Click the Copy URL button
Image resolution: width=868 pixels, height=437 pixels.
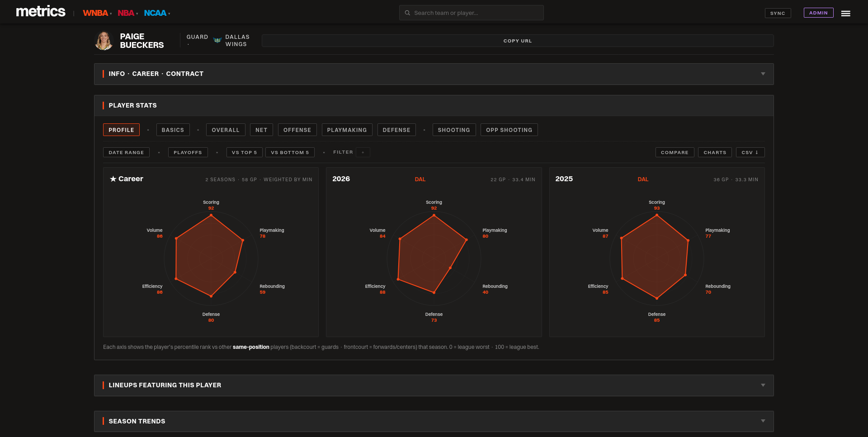click(x=518, y=41)
